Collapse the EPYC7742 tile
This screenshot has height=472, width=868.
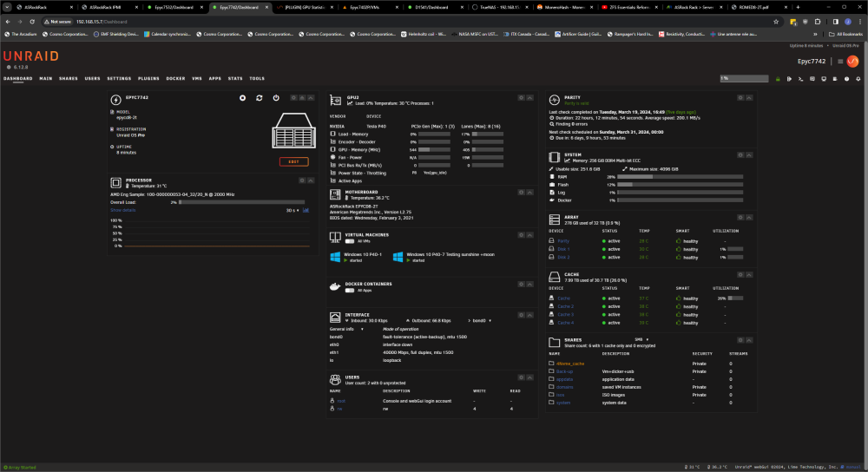(x=311, y=98)
